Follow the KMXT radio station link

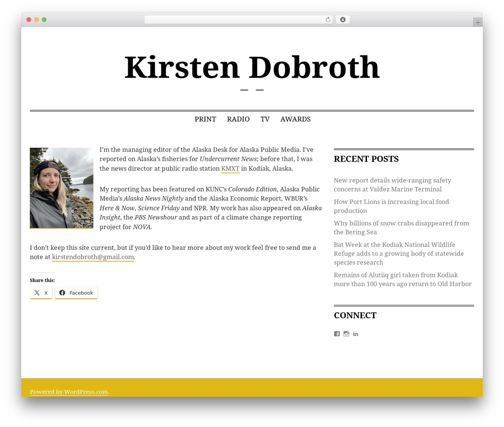[x=230, y=169]
